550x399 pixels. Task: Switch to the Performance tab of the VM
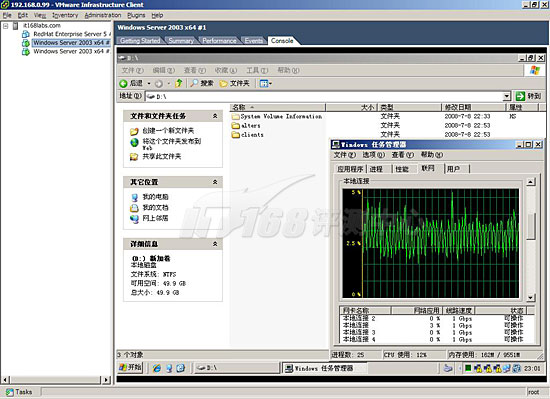tap(219, 41)
